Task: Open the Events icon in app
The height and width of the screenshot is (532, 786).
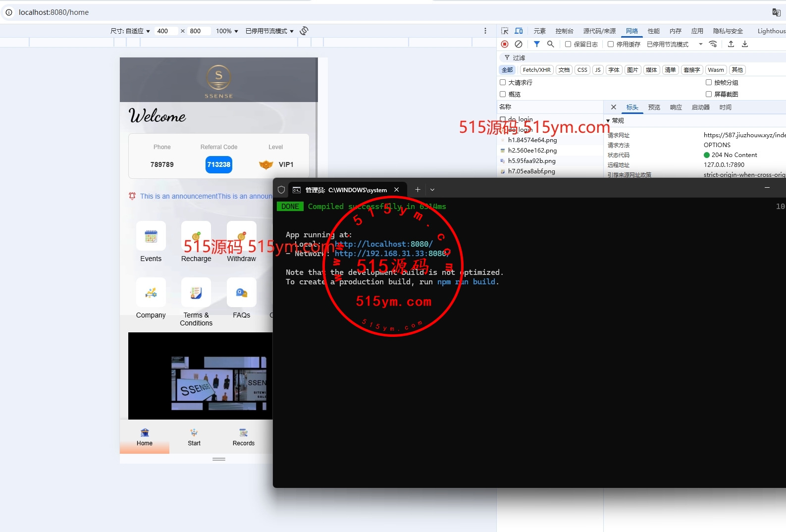Action: (x=151, y=236)
